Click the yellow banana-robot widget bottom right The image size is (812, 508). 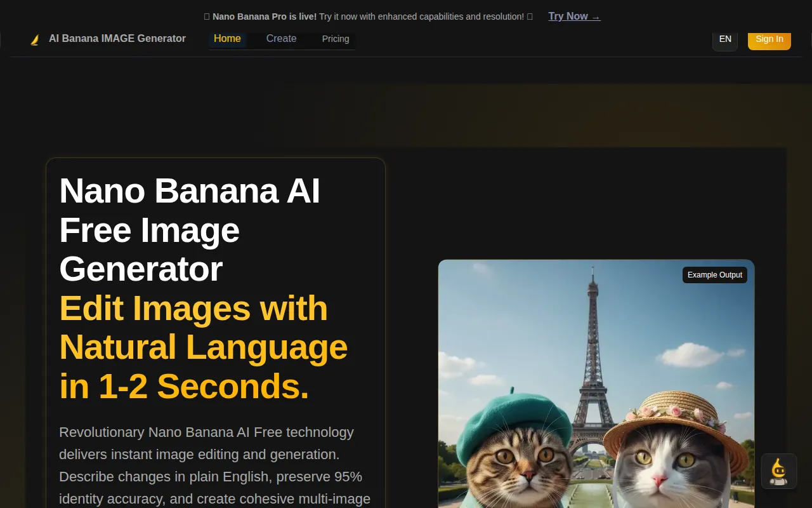(779, 471)
